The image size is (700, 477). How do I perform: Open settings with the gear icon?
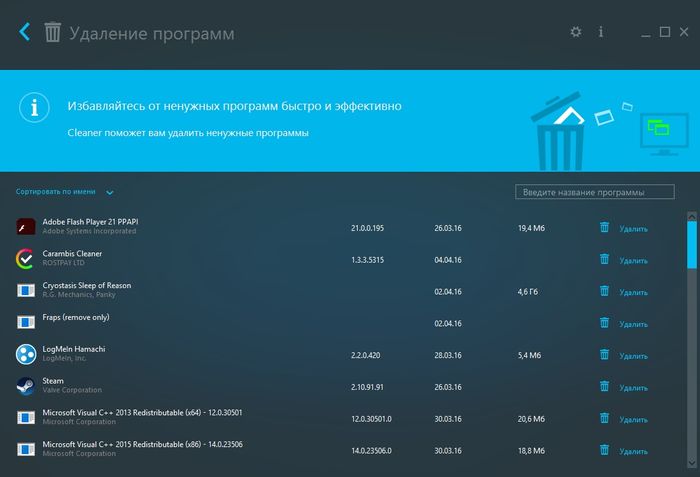pyautogui.click(x=576, y=32)
